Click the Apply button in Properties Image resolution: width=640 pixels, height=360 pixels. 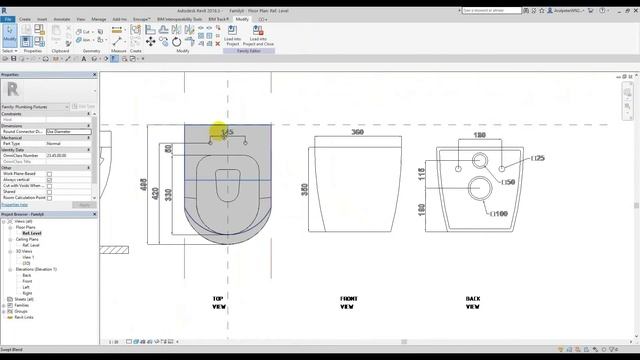point(84,205)
